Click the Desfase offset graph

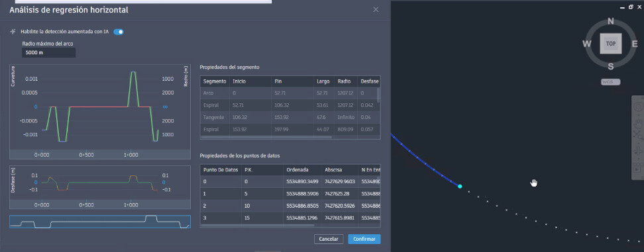(x=100, y=187)
